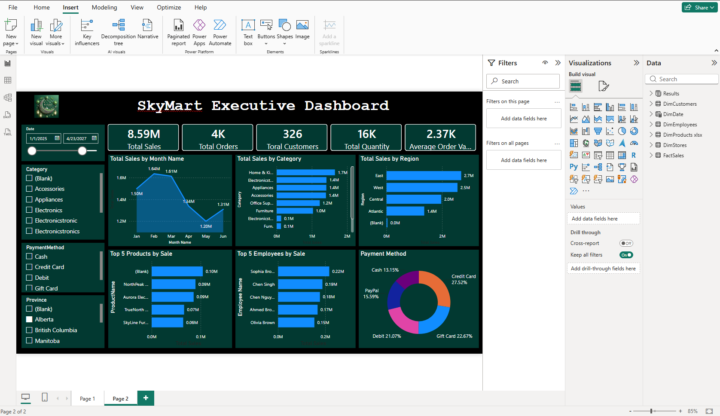Insert a Text box element
The image size is (720, 416).
click(248, 32)
